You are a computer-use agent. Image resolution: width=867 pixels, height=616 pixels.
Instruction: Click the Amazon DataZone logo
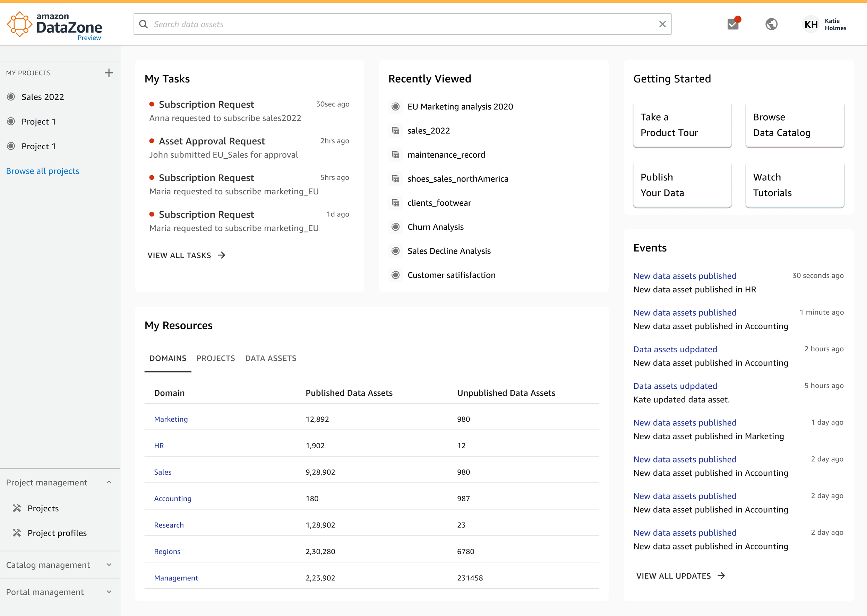[55, 25]
